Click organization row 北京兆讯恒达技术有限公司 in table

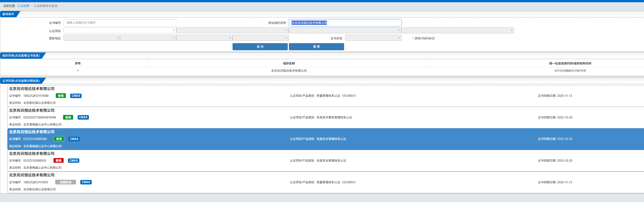[289, 71]
